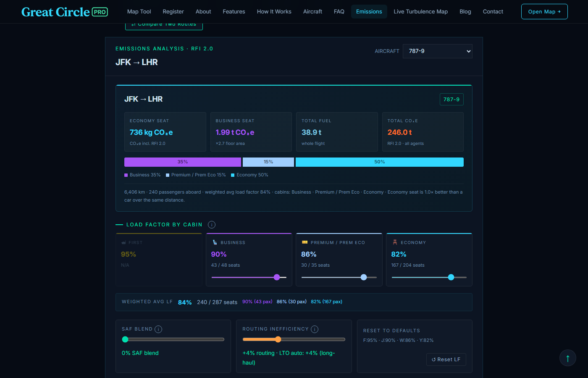Click the Load Factor info icon
Image resolution: width=588 pixels, height=378 pixels.
(212, 225)
